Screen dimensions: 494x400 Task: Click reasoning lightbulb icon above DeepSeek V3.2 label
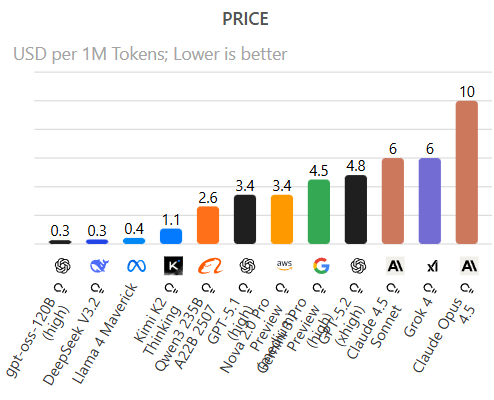(98, 288)
